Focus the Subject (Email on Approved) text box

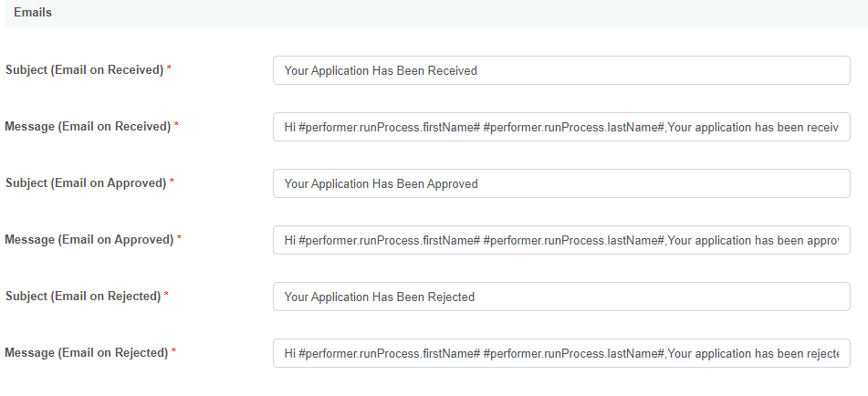[561, 183]
